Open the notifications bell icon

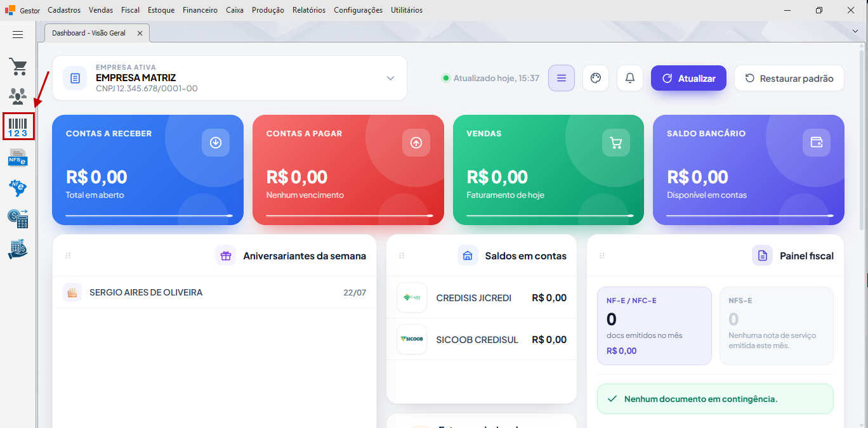pyautogui.click(x=630, y=78)
